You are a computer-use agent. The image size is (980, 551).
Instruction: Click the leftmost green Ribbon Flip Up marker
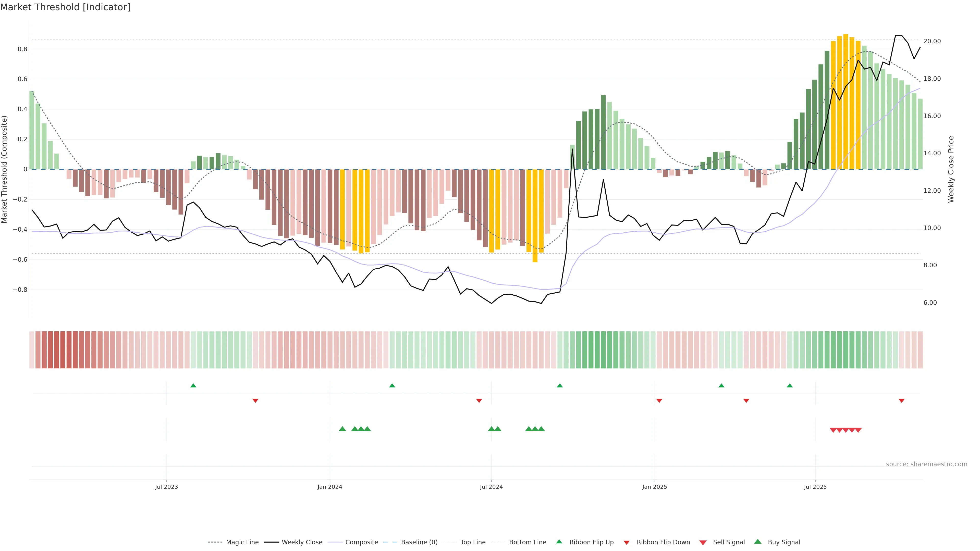point(193,386)
